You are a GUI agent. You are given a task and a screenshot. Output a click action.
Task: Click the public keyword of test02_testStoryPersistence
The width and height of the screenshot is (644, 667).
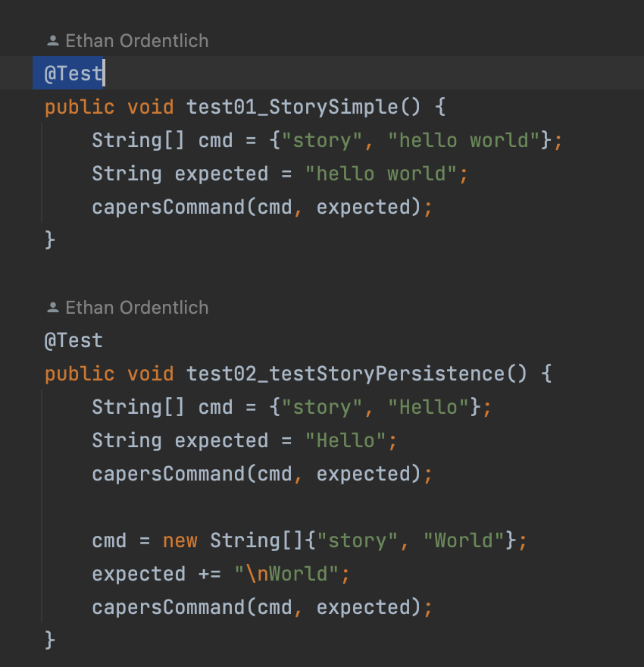point(80,374)
